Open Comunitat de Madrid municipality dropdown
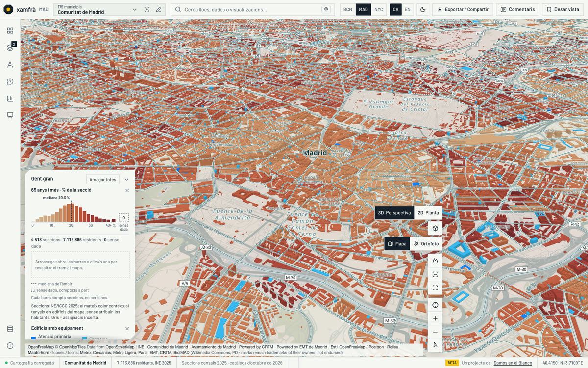This screenshot has width=588, height=368. click(97, 9)
